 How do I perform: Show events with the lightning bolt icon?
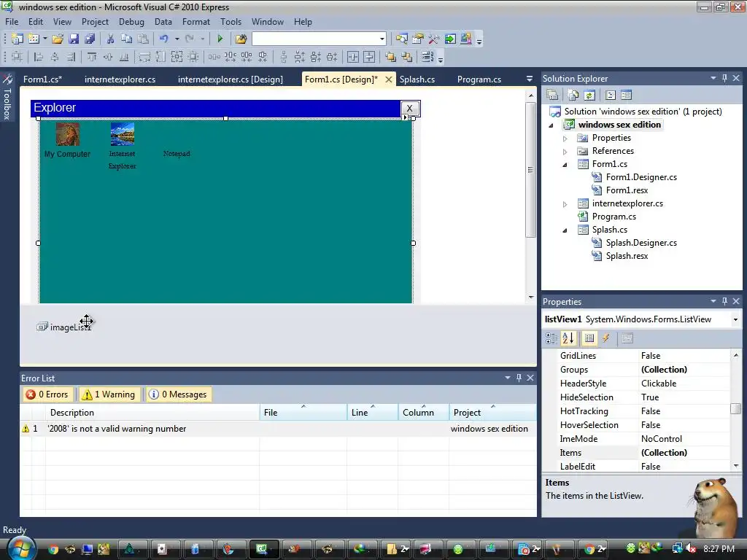[x=605, y=338]
